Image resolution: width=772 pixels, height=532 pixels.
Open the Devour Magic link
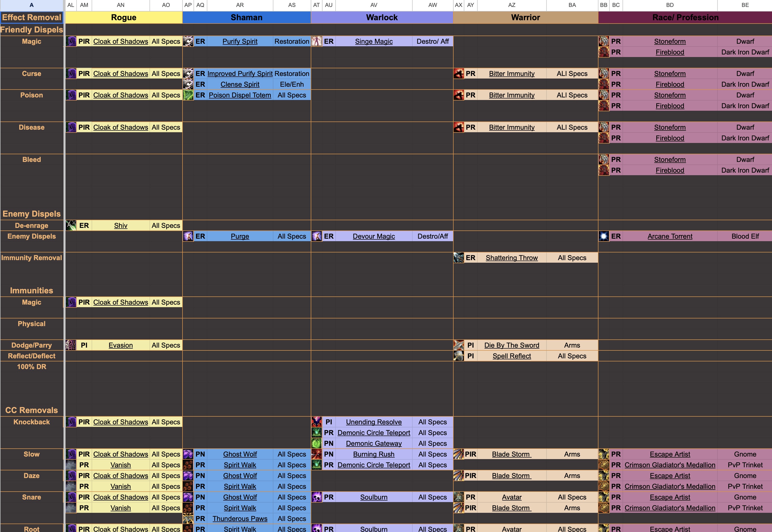click(x=374, y=236)
